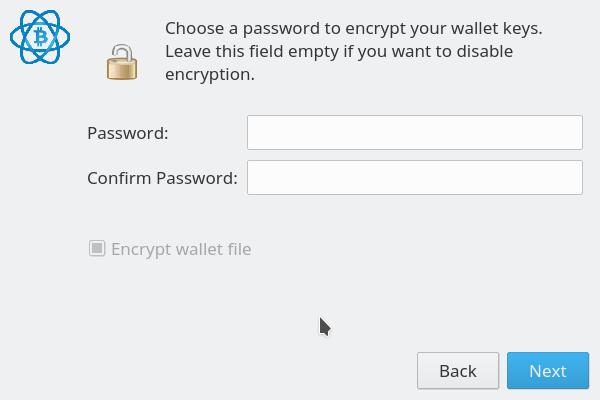Click the 'Confirm Password:' field label
The image size is (600, 400).
pyautogui.click(x=162, y=179)
